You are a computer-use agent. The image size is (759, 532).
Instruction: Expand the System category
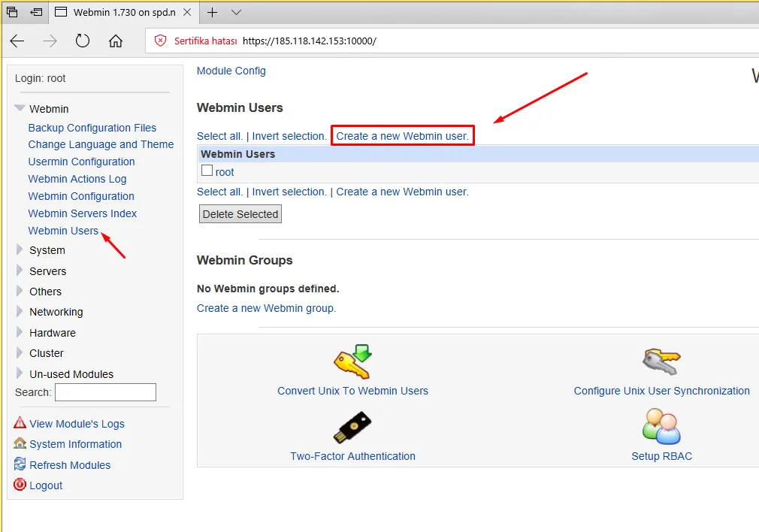[20, 249]
